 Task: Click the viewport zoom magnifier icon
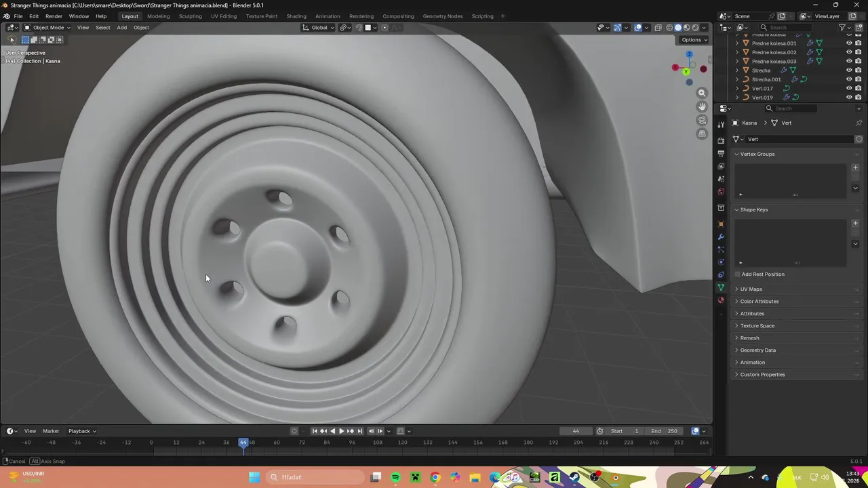coord(702,93)
